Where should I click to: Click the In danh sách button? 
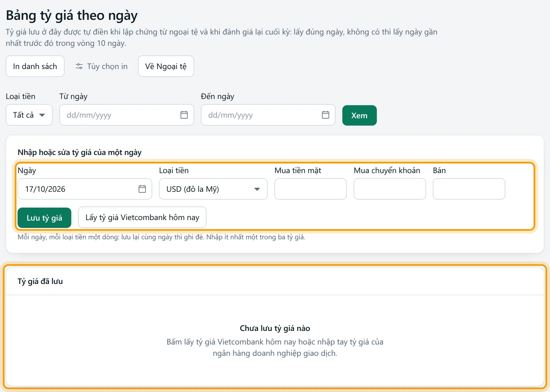35,66
